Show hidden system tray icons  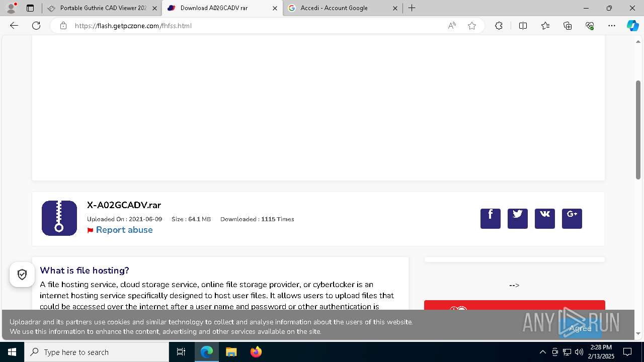pyautogui.click(x=542, y=352)
